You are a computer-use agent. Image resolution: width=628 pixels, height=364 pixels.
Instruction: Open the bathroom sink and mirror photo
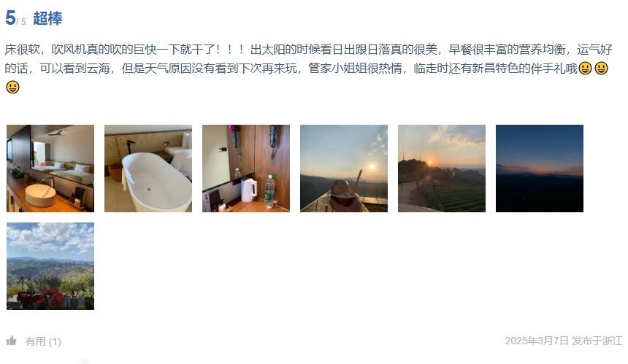[x=50, y=169]
